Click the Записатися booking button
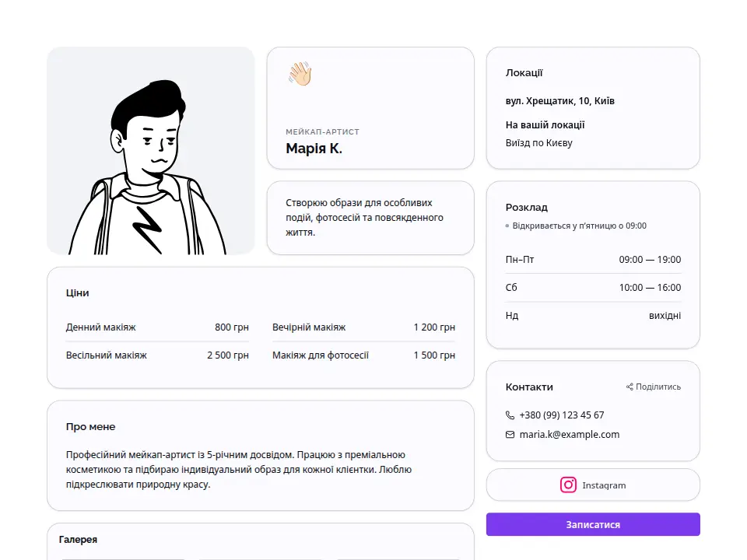The image size is (747, 560). [x=593, y=524]
